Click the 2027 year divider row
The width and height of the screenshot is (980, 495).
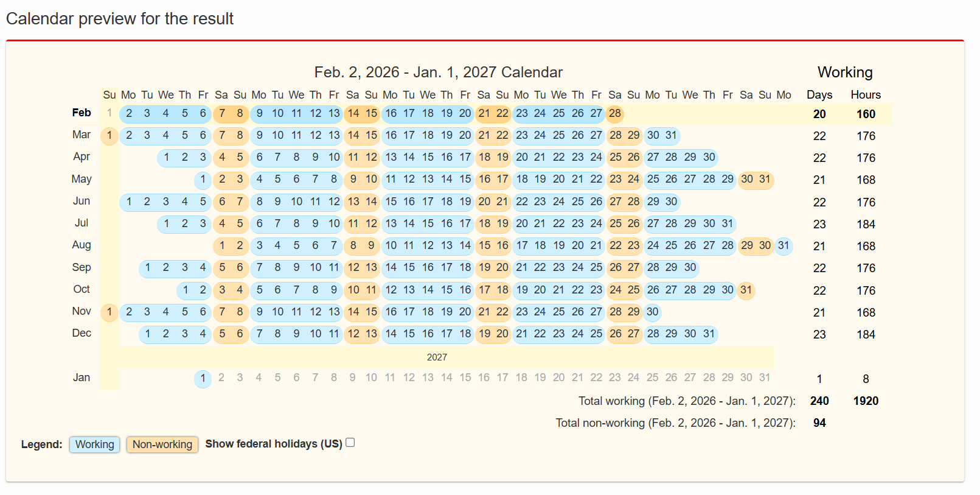pyautogui.click(x=437, y=357)
